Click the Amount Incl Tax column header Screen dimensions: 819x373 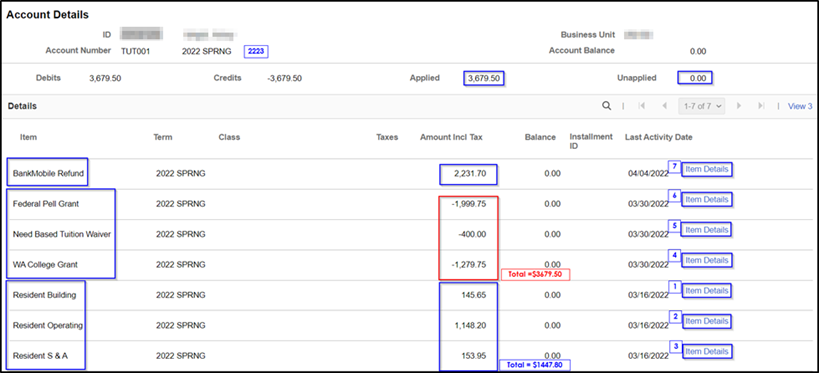[x=451, y=137]
